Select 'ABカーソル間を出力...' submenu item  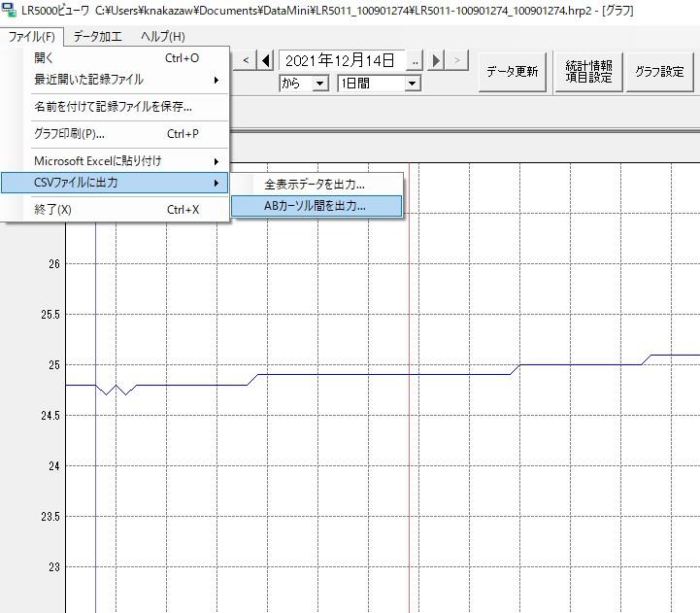coord(316,206)
